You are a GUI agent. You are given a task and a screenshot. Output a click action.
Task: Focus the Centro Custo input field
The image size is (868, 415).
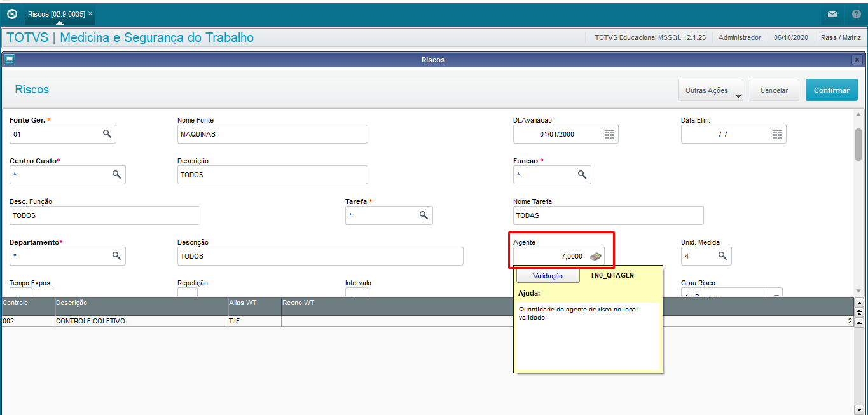point(67,175)
